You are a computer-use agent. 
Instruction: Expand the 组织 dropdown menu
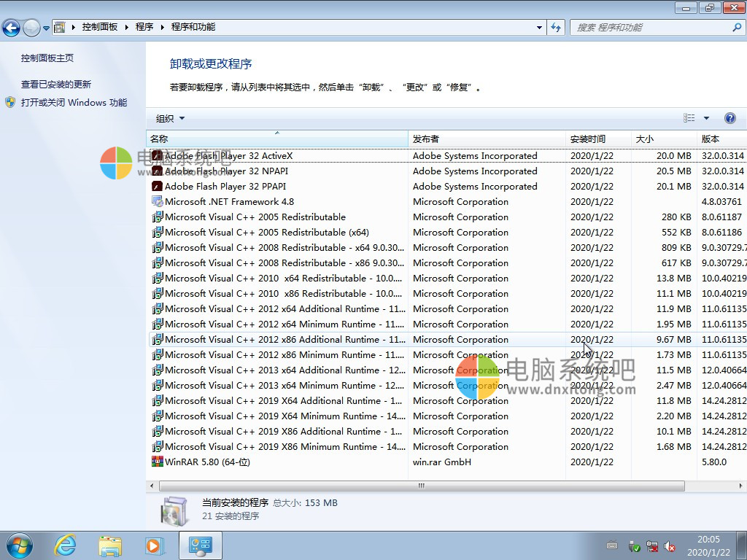pyautogui.click(x=170, y=118)
